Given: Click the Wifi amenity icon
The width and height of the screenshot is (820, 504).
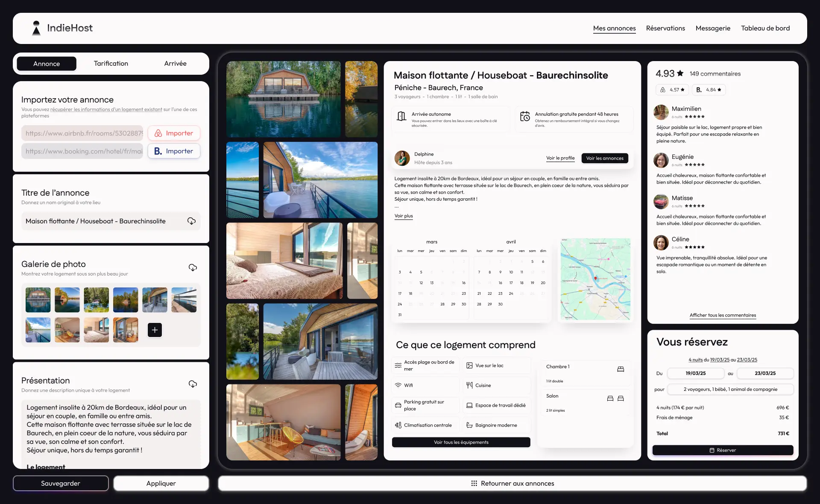Looking at the screenshot, I should [398, 385].
